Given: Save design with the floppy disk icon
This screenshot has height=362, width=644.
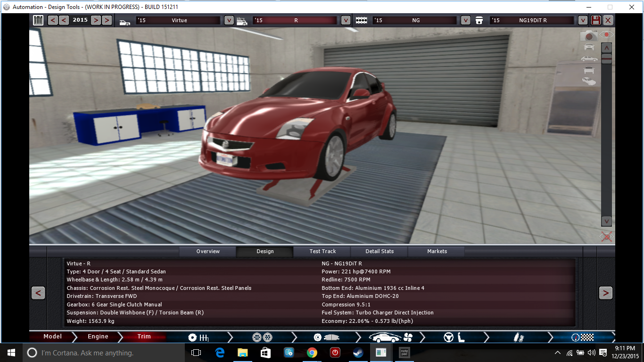Looking at the screenshot, I should (x=596, y=20).
